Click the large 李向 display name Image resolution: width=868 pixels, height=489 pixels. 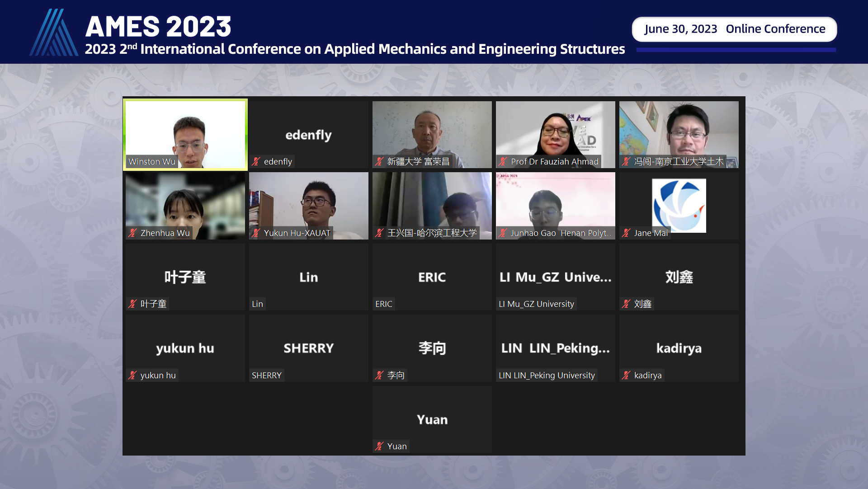pyautogui.click(x=432, y=348)
